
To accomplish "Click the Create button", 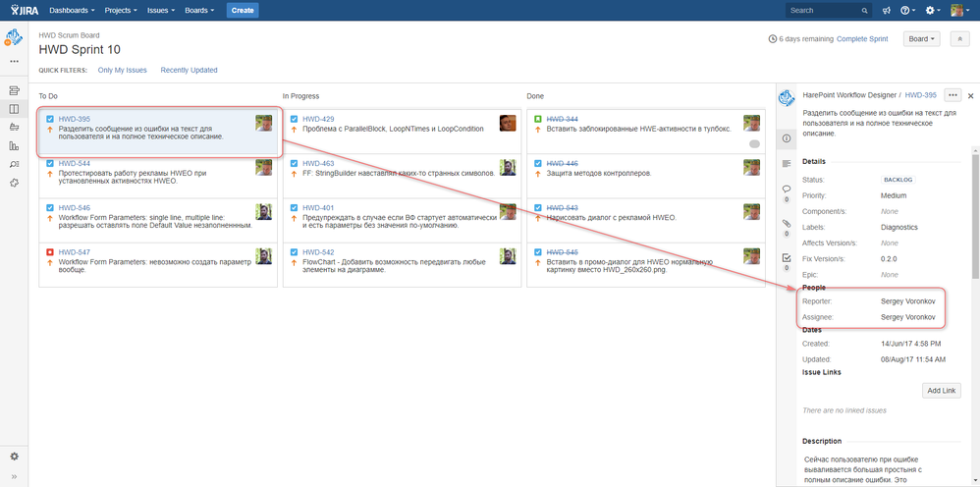I will [x=243, y=11].
